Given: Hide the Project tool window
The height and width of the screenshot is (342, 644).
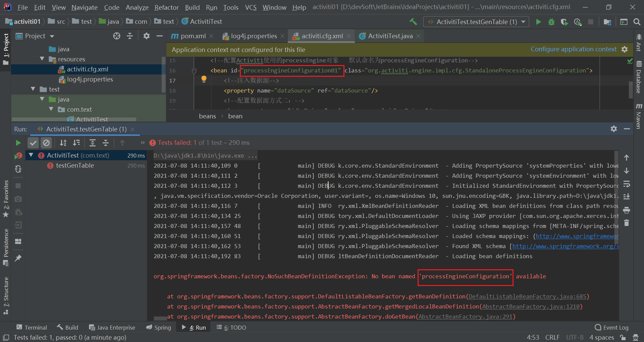Looking at the screenshot, I should tap(160, 36).
